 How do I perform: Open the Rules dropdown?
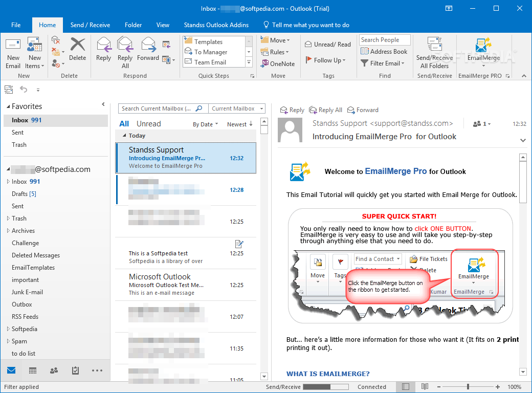coord(275,52)
